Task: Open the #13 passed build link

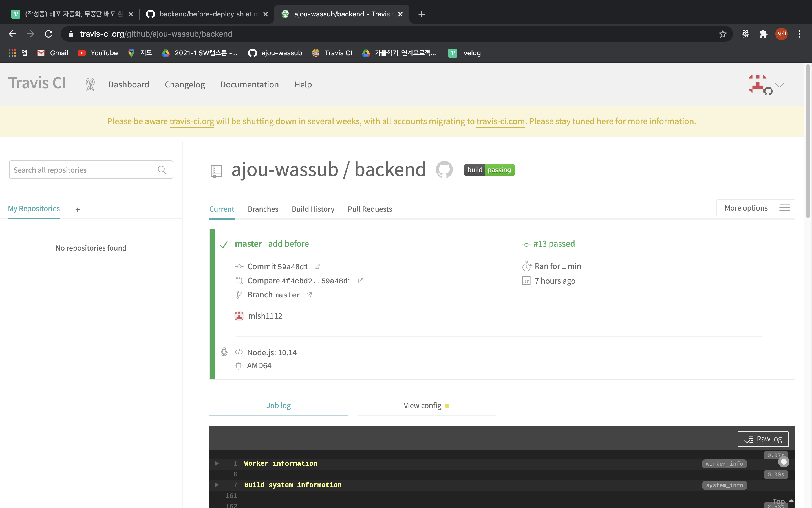Action: [x=554, y=244]
